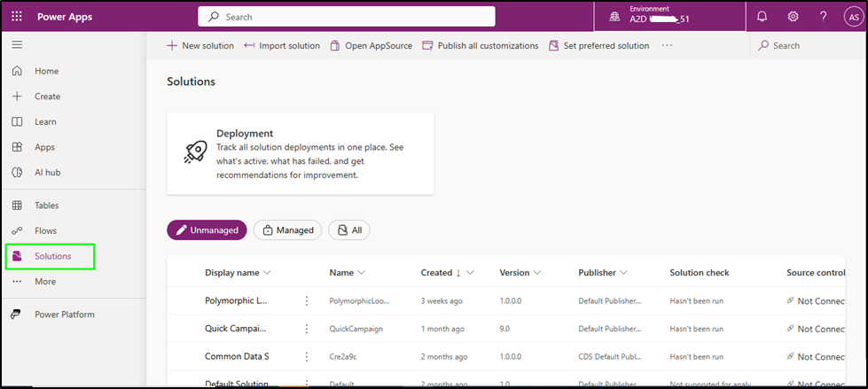Open the Created column sort dropdown
868x389 pixels.
(x=471, y=273)
